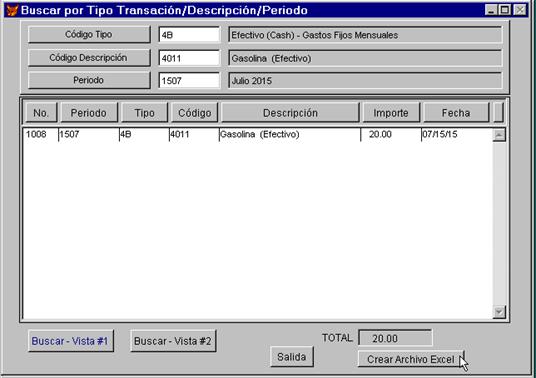Maximize the Buscar por Tipo window
This screenshot has width=536, height=378.
[505, 10]
